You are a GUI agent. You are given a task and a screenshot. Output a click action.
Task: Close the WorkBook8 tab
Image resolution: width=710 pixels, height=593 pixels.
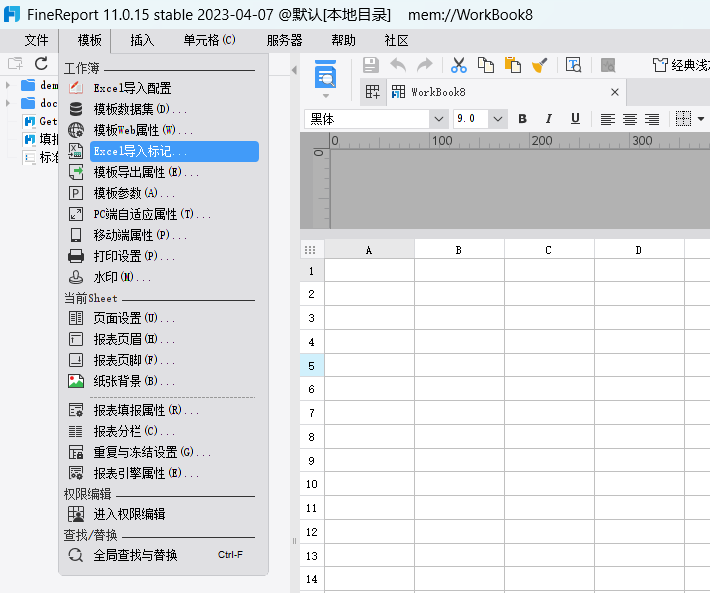click(x=614, y=92)
